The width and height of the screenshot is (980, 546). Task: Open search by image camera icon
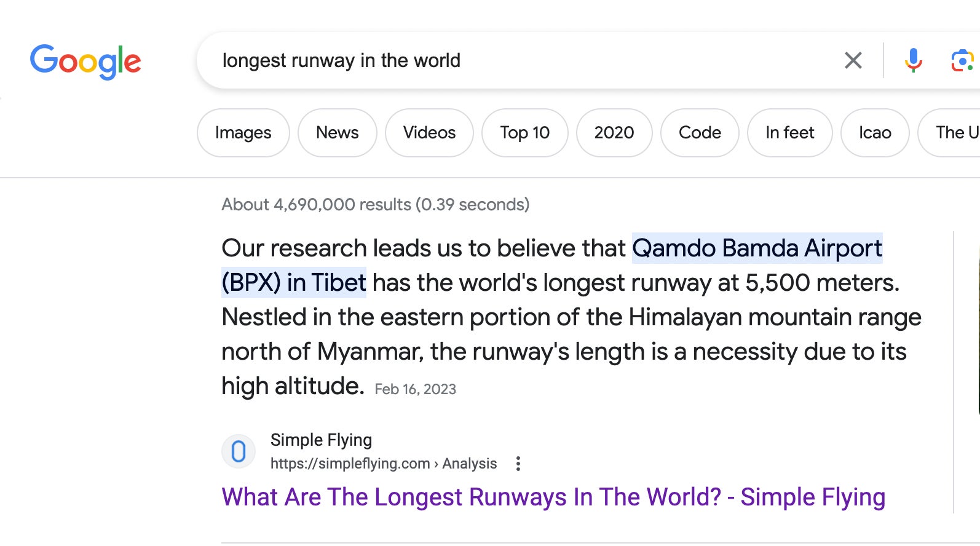(962, 60)
